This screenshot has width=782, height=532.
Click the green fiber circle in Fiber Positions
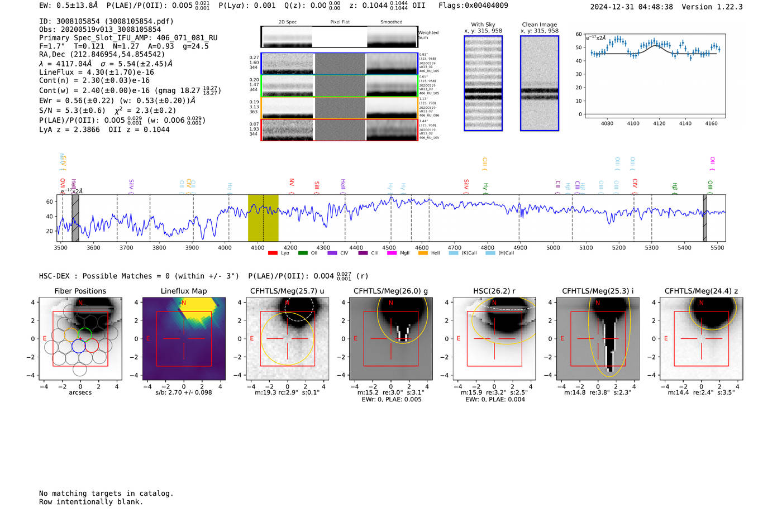[x=85, y=334]
